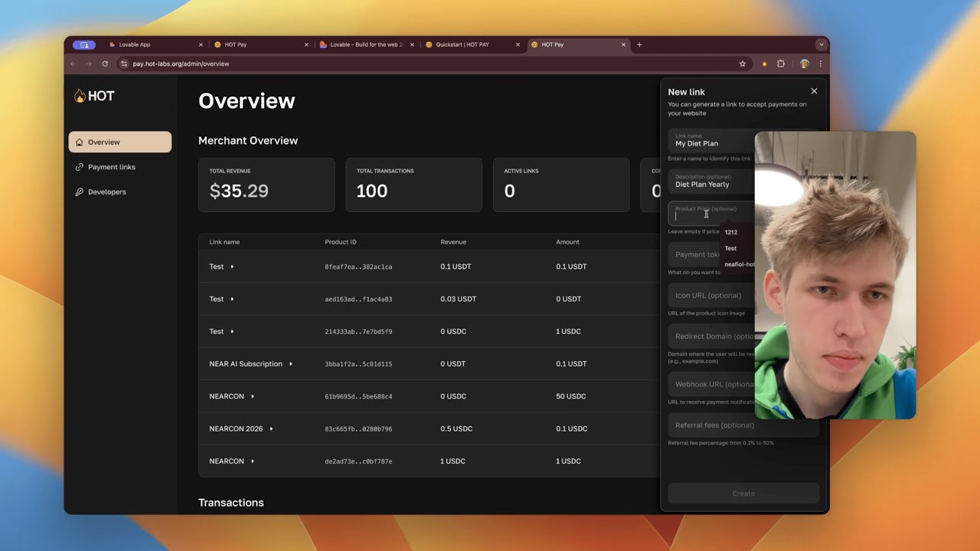Open the browser extensions puzzle icon
Screen dimensions: 980x551
tap(781, 64)
